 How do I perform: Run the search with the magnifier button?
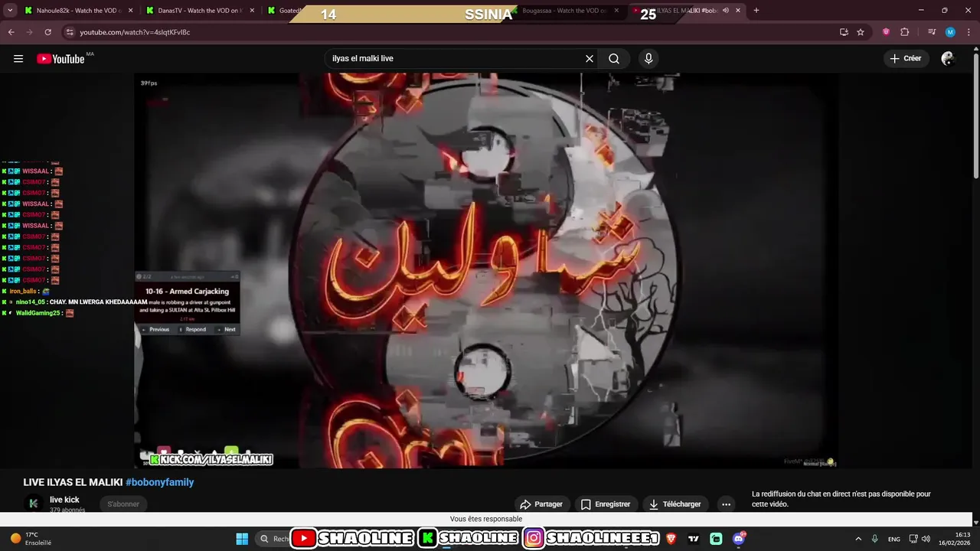point(614,59)
